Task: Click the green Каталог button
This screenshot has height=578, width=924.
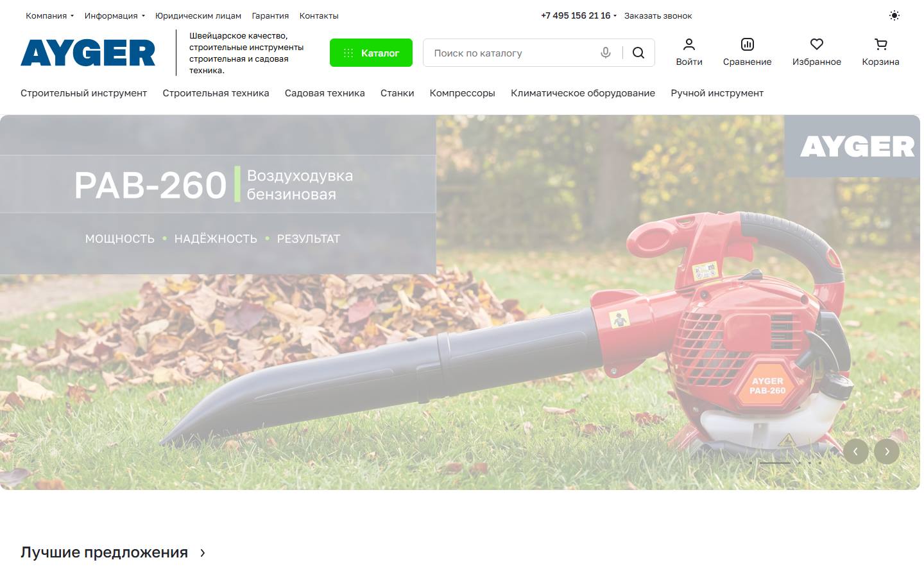Action: pyautogui.click(x=371, y=53)
